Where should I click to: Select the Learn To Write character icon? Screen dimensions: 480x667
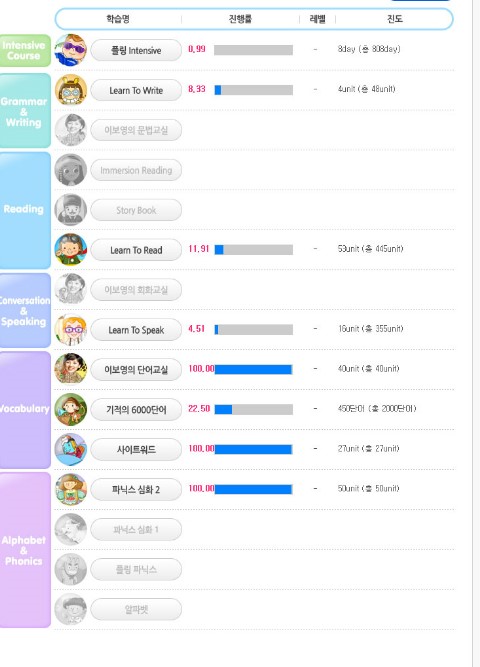[71, 90]
